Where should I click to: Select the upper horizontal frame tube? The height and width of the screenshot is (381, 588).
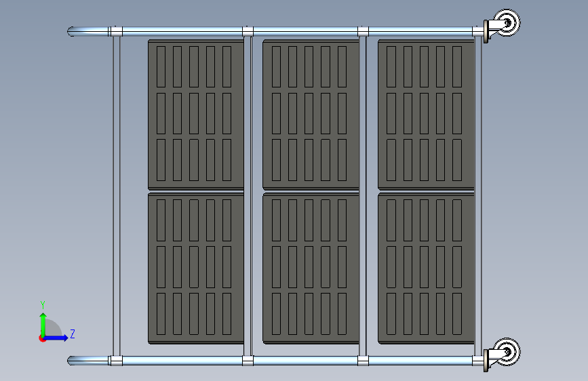pos(275,31)
